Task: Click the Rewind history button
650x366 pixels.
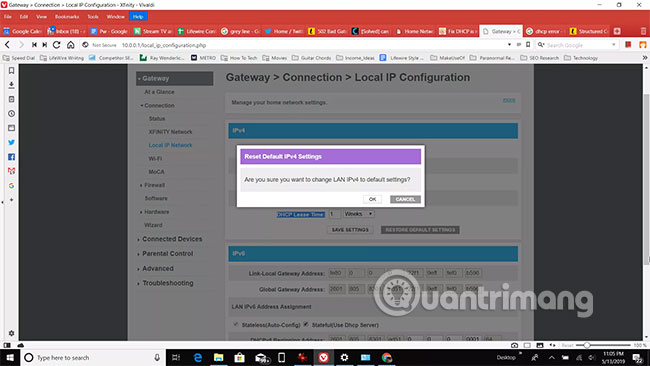Action: [x=34, y=45]
